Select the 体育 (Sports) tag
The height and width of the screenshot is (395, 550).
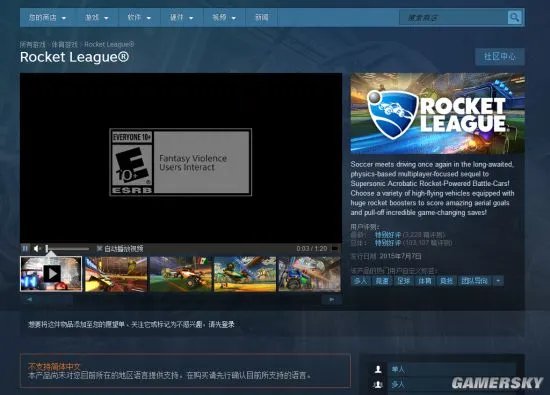point(424,281)
